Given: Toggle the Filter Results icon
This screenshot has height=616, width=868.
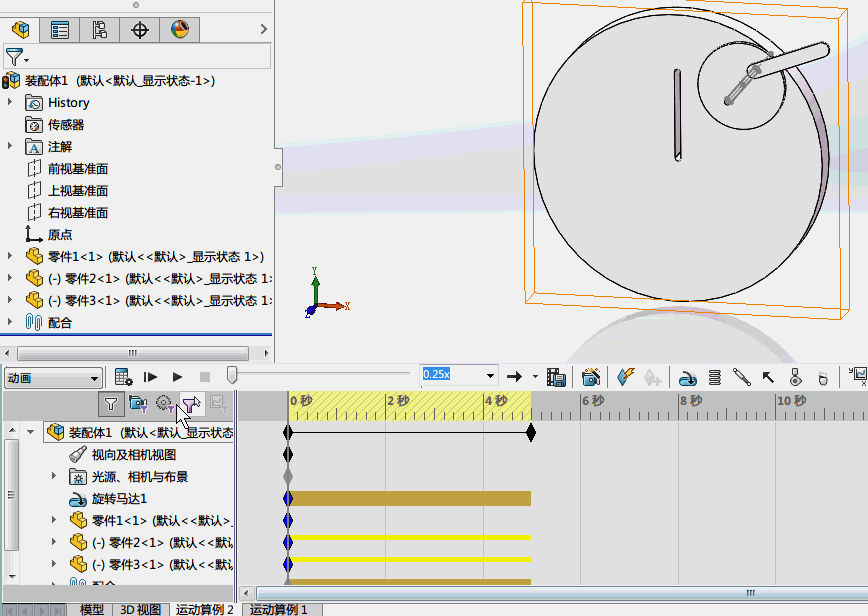Looking at the screenshot, I should (x=219, y=404).
